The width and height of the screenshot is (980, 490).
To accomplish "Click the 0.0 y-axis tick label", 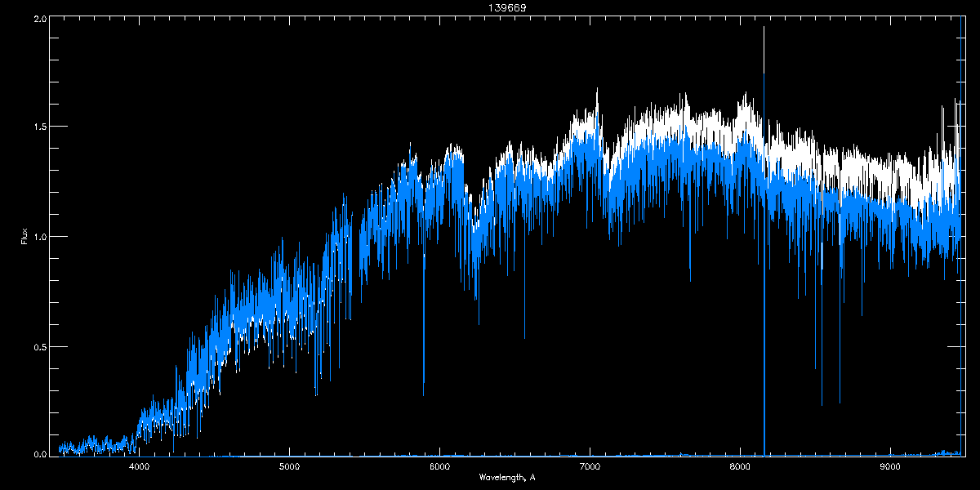I will (40, 454).
